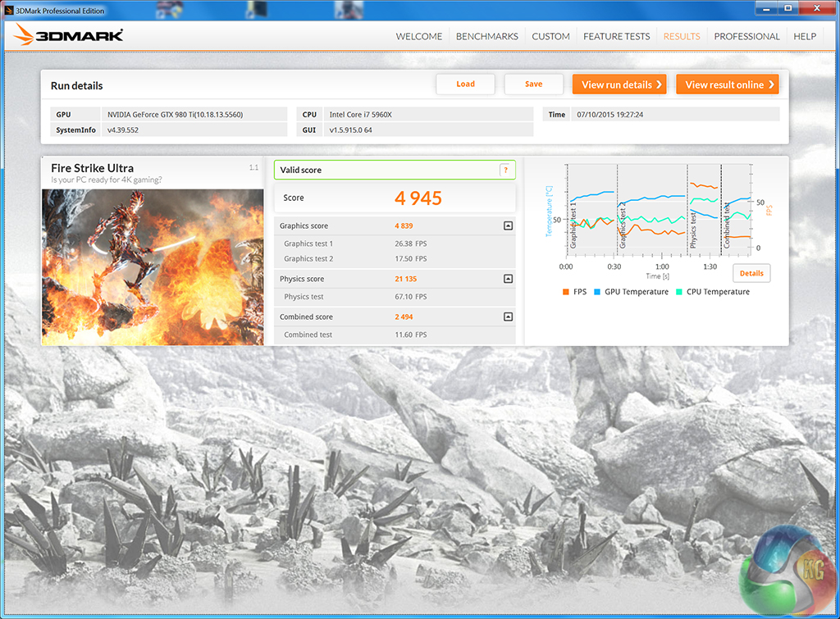Click the 3DMark logo in header
Screen dimensions: 840x619
(x=68, y=35)
